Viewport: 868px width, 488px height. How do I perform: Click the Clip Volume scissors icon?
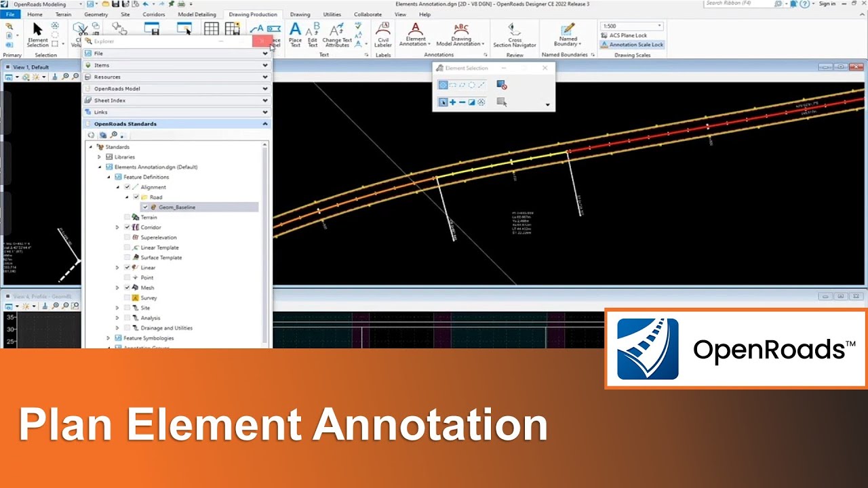click(80, 28)
